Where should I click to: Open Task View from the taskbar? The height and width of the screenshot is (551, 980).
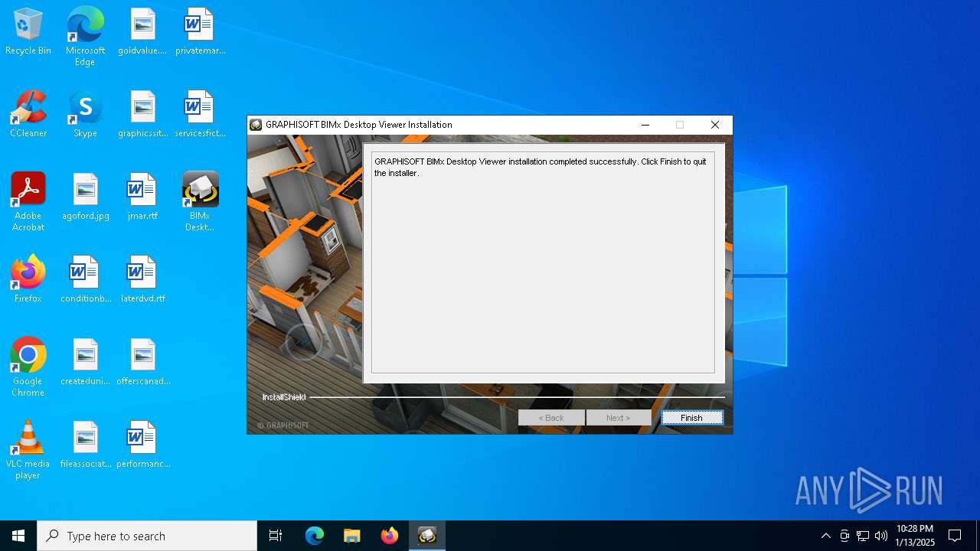(276, 536)
